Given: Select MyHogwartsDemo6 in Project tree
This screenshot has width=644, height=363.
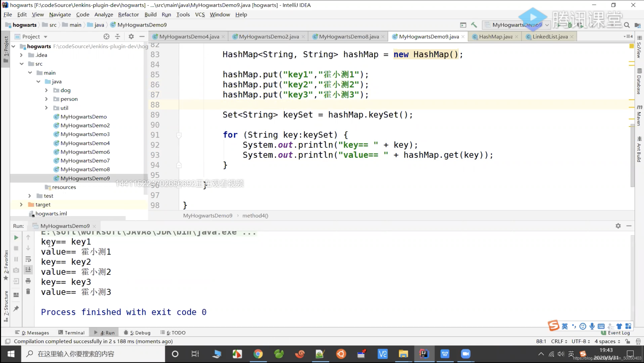Looking at the screenshot, I should pos(85,152).
